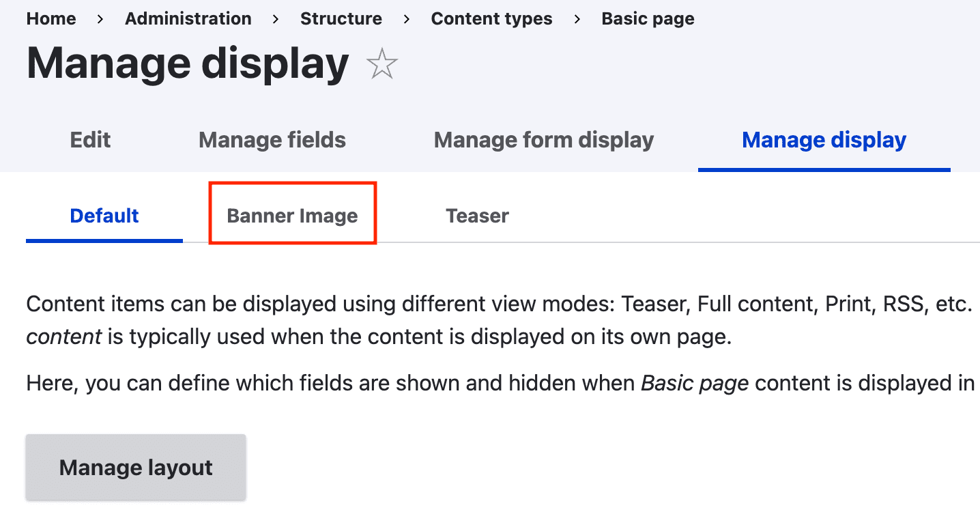The height and width of the screenshot is (527, 980).
Task: Click the Manage display page heading
Action: click(x=188, y=64)
